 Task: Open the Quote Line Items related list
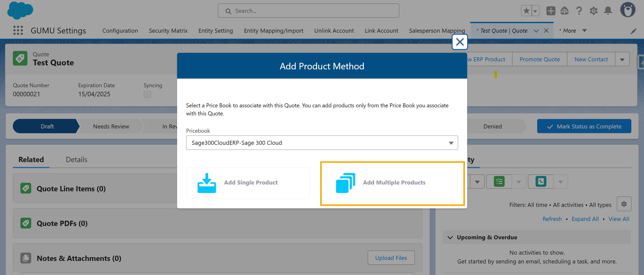click(x=71, y=189)
